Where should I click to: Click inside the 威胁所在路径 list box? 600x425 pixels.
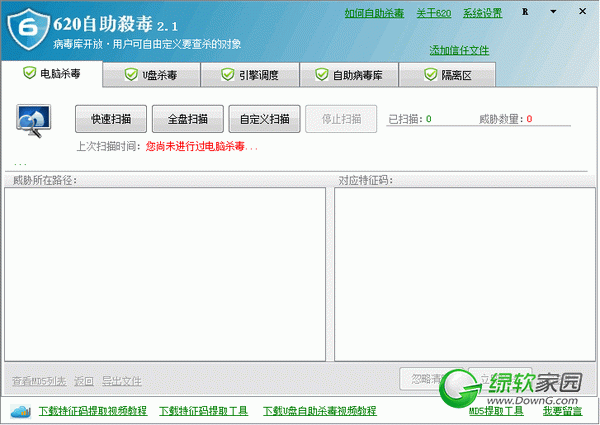[x=165, y=274]
